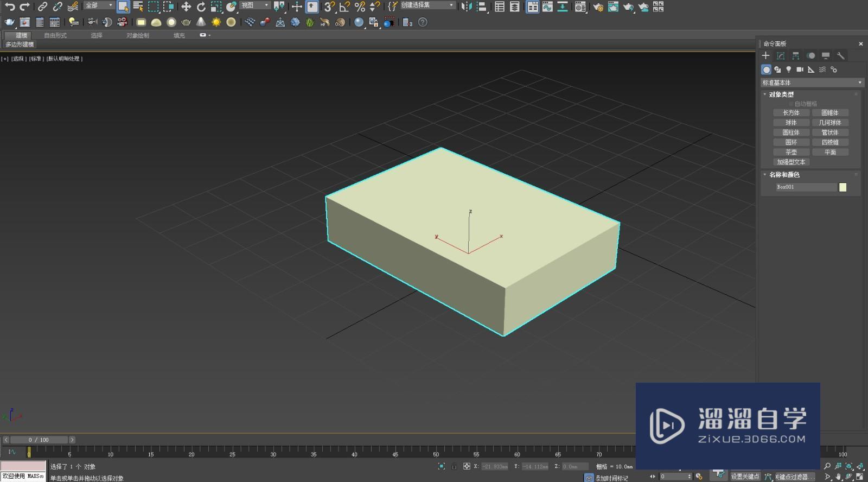Screen dimensions: 868x482
Task: Open Select by Name list icon
Action: tap(138, 7)
